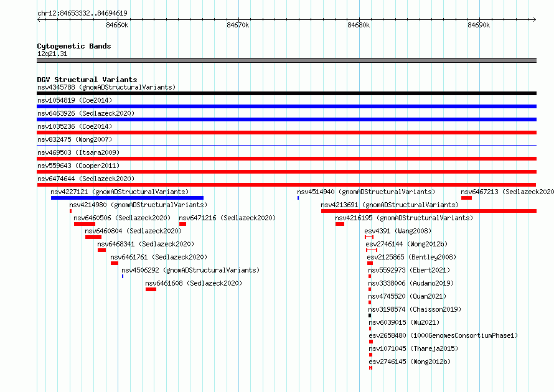Select nsv4506292 gnomAD variant label
This screenshot has width=554, height=392.
point(190,270)
